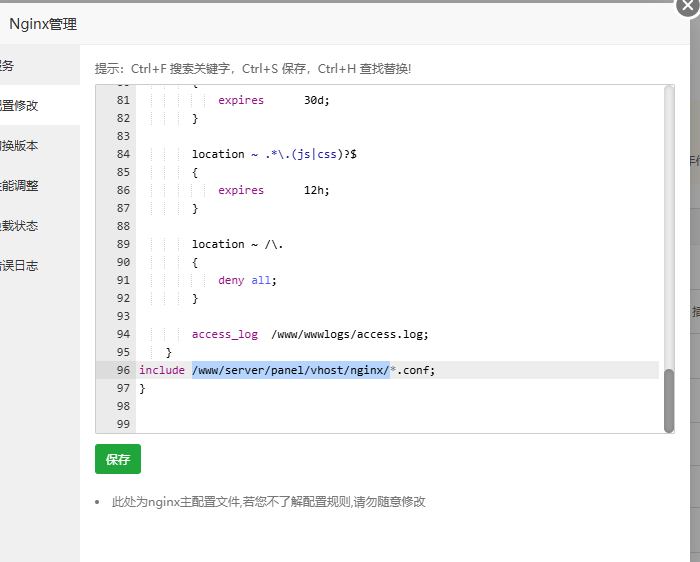Click the highlighted /www/server/panel/vhost/nginx/ path
This screenshot has height=562, width=700.
point(291,370)
